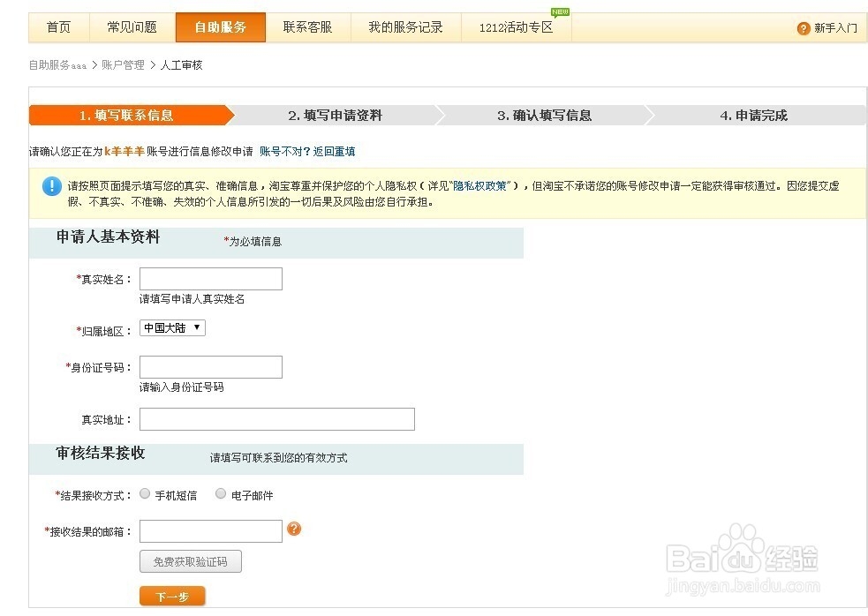This screenshot has width=868, height=616.
Task: Click step 3. 确认填写信息
Action: pyautogui.click(x=544, y=115)
